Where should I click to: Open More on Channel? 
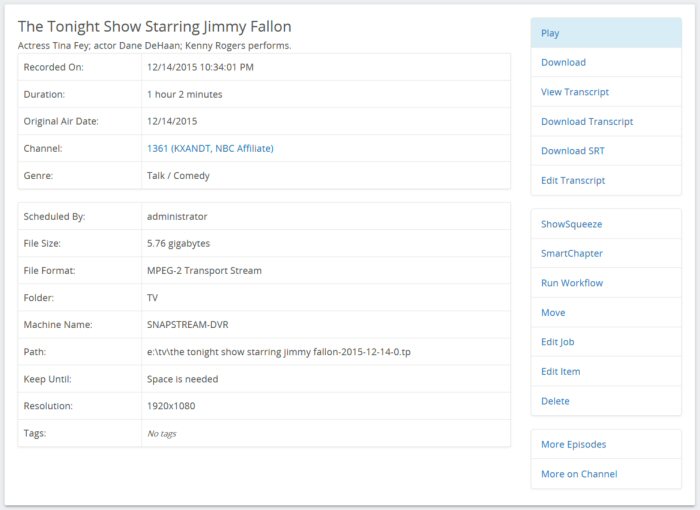coord(606,474)
